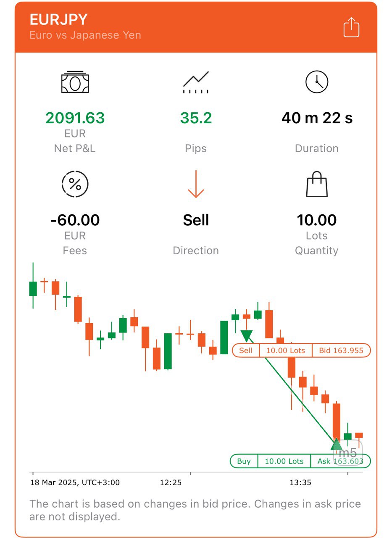Click the 35.2 Pips value
Viewport: 392px width, 538px height.
(x=196, y=118)
